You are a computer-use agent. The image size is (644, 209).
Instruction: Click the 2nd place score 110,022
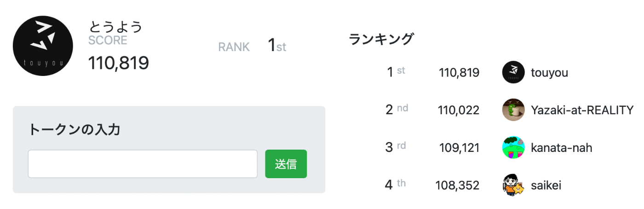[x=459, y=110]
